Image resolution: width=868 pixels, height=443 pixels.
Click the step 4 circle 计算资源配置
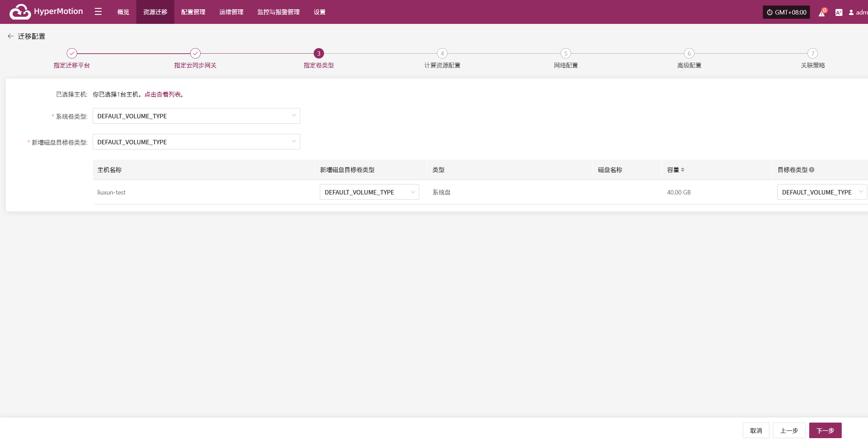pos(442,53)
